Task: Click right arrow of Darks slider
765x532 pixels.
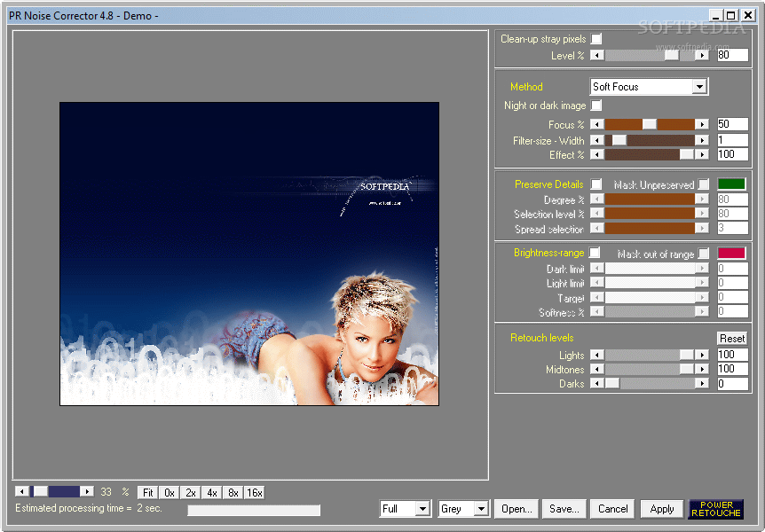Action: (x=702, y=383)
